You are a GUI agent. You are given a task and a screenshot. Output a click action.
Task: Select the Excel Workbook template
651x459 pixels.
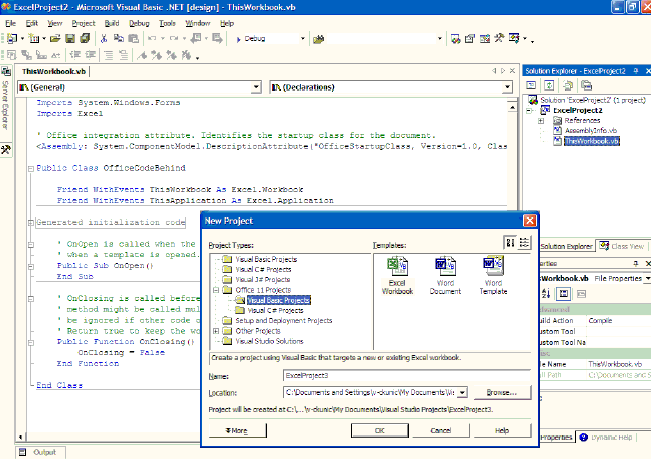coord(397,276)
